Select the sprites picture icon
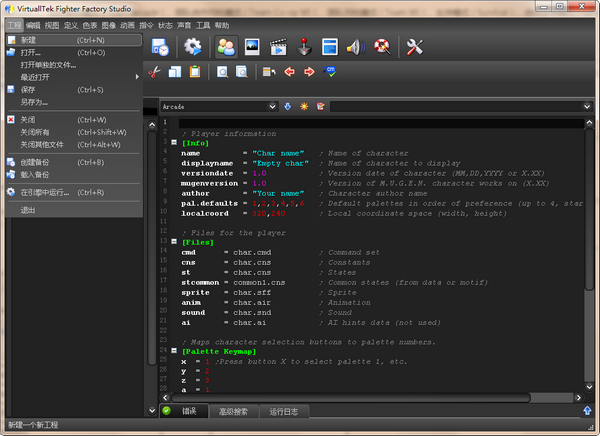 click(x=252, y=46)
